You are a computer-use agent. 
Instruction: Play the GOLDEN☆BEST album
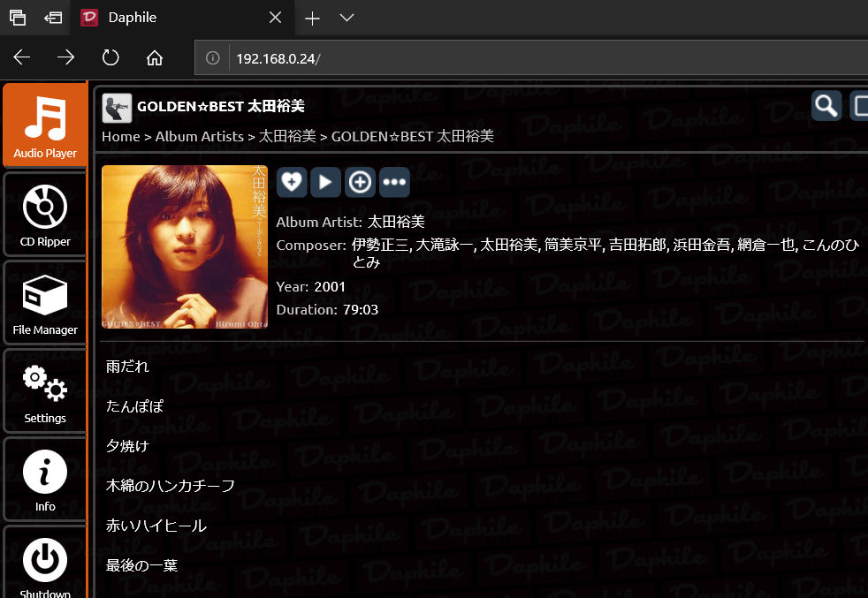(325, 182)
